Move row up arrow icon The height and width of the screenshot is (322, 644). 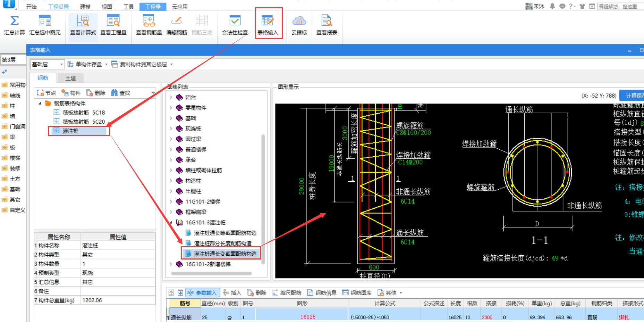[x=171, y=292]
